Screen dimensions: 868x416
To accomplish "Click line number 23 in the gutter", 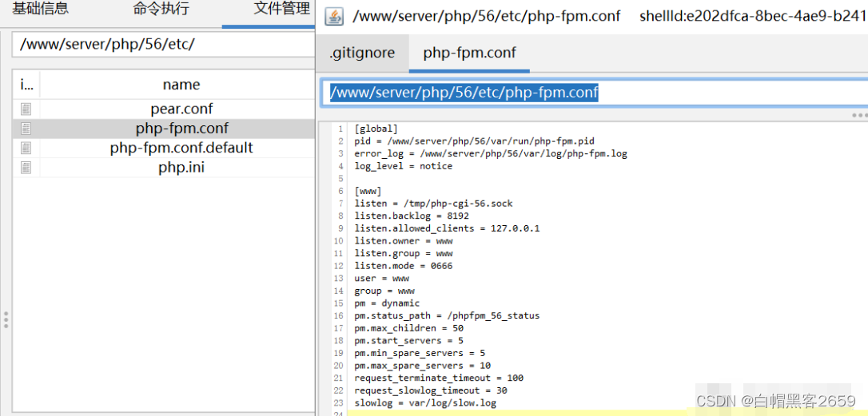I will point(338,403).
